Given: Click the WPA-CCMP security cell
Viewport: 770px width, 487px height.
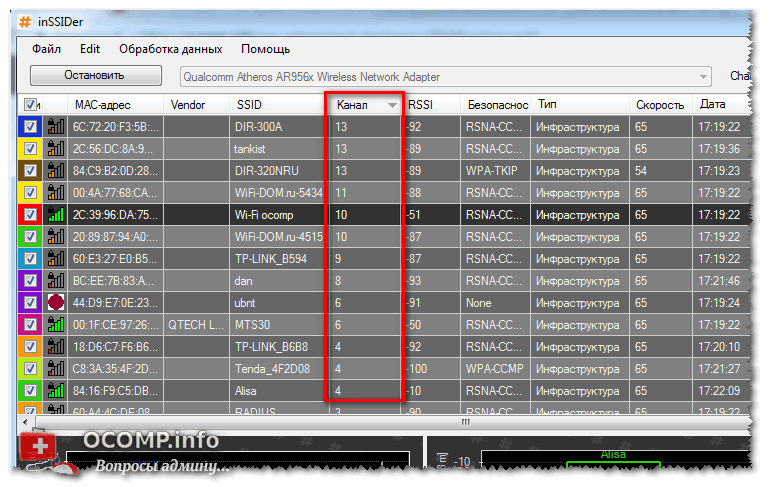Looking at the screenshot, I should [495, 369].
